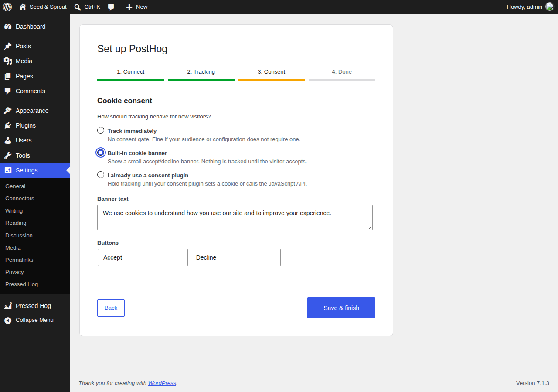Open Pressed Hog settings submenu item

pos(21,284)
